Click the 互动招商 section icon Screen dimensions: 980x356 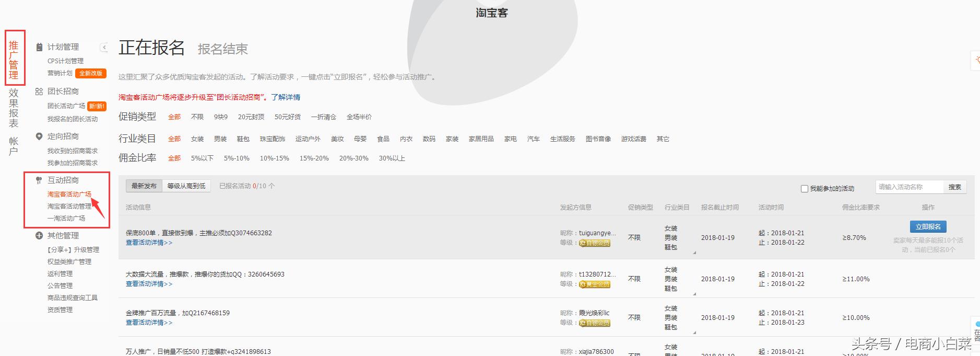(39, 180)
